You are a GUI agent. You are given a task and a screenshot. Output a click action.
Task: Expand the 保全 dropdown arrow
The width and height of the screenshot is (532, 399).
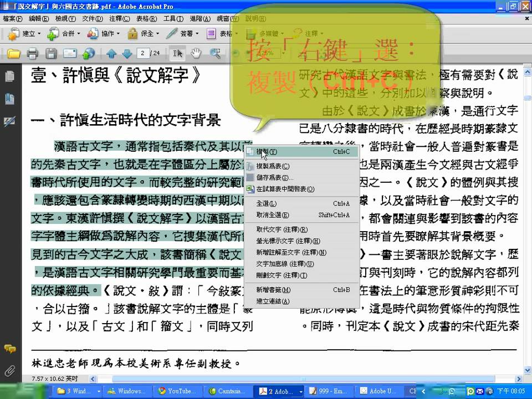pyautogui.click(x=158, y=34)
